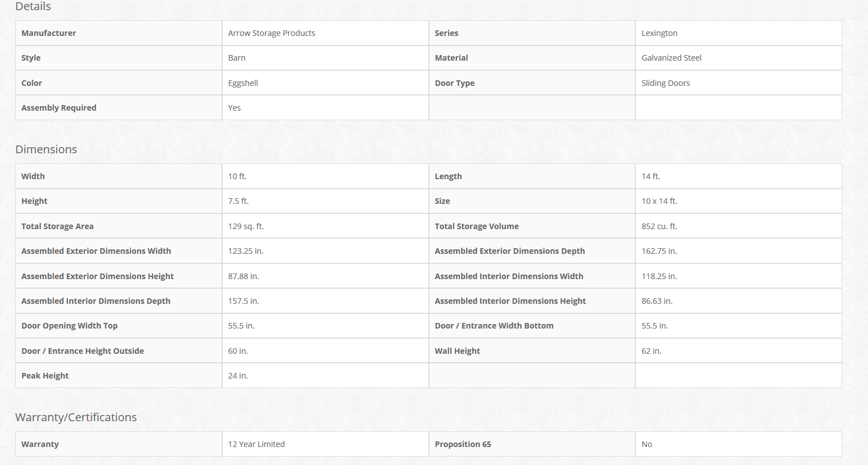Click 55.5 in. Entrance Width Bottom value

coord(654,326)
